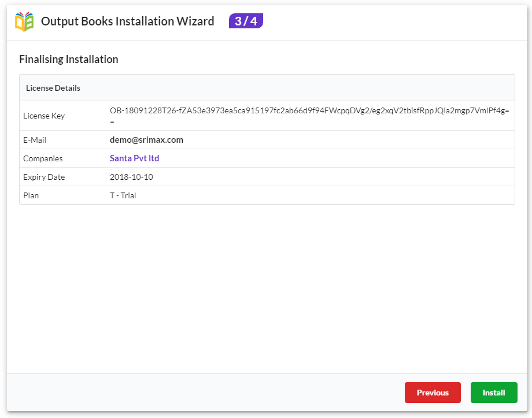The width and height of the screenshot is (532, 418).
Task: Click the Companies label
Action: [43, 158]
